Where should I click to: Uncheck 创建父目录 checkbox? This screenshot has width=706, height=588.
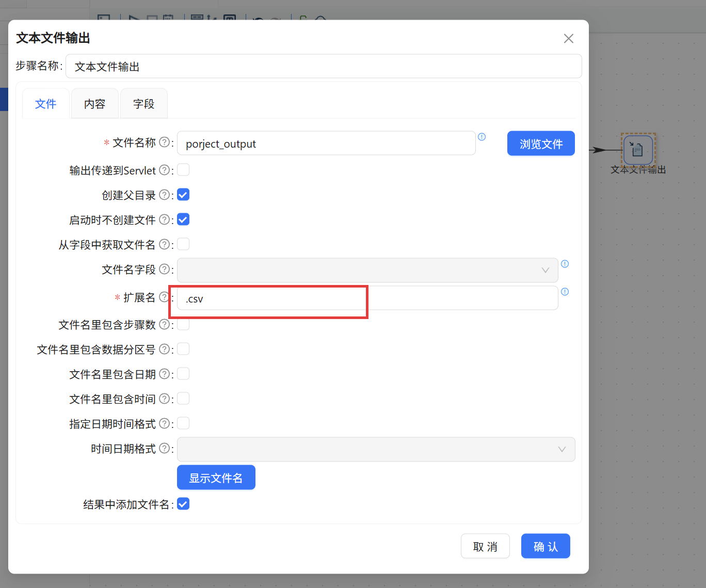pyautogui.click(x=183, y=195)
